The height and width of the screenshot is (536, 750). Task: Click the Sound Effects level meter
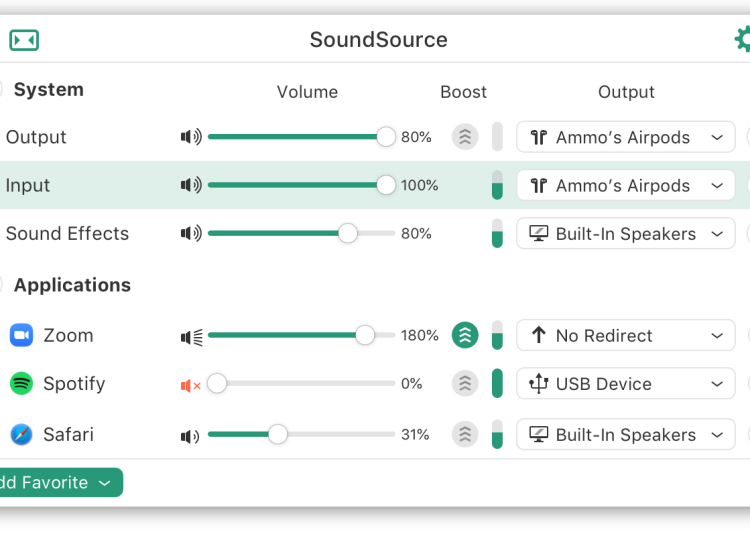497,233
